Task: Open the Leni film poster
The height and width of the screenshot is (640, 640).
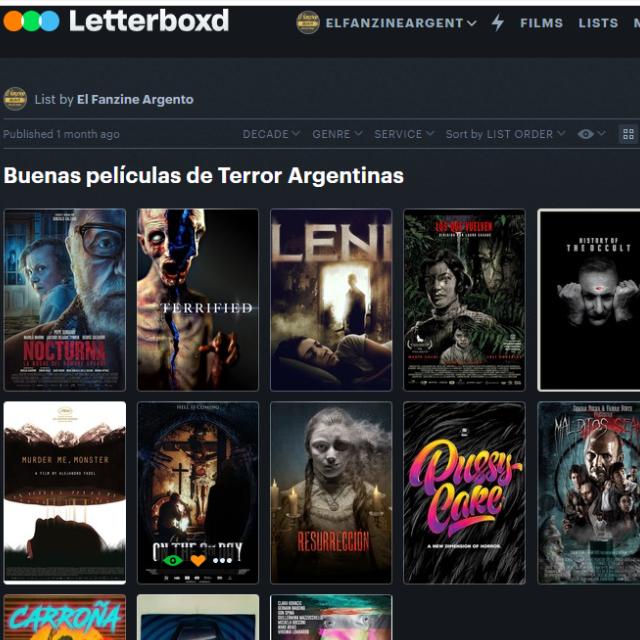Action: click(x=331, y=300)
